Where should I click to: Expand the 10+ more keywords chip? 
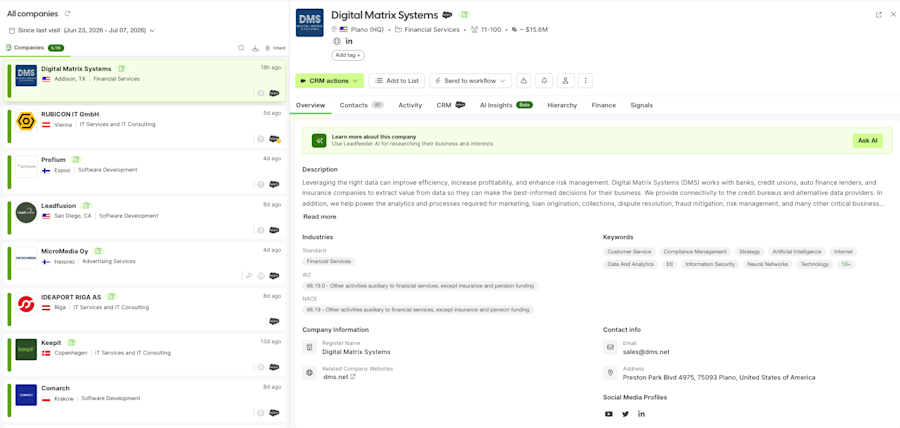tap(846, 264)
